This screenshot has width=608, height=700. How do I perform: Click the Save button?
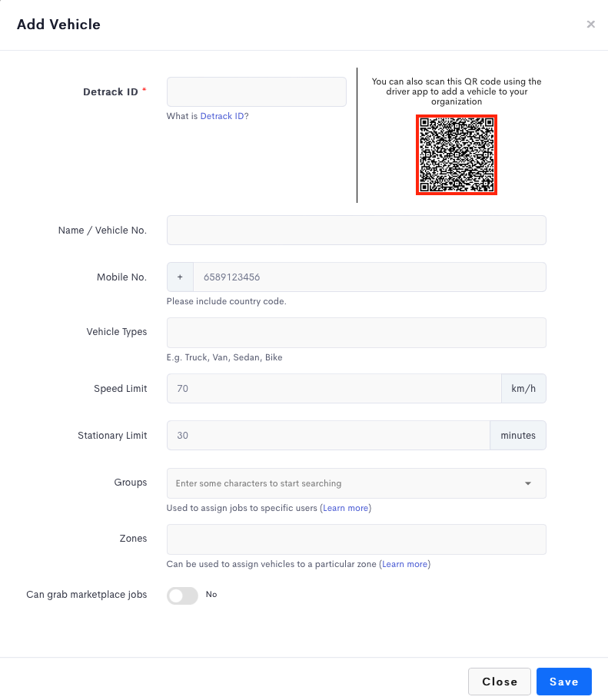563,682
